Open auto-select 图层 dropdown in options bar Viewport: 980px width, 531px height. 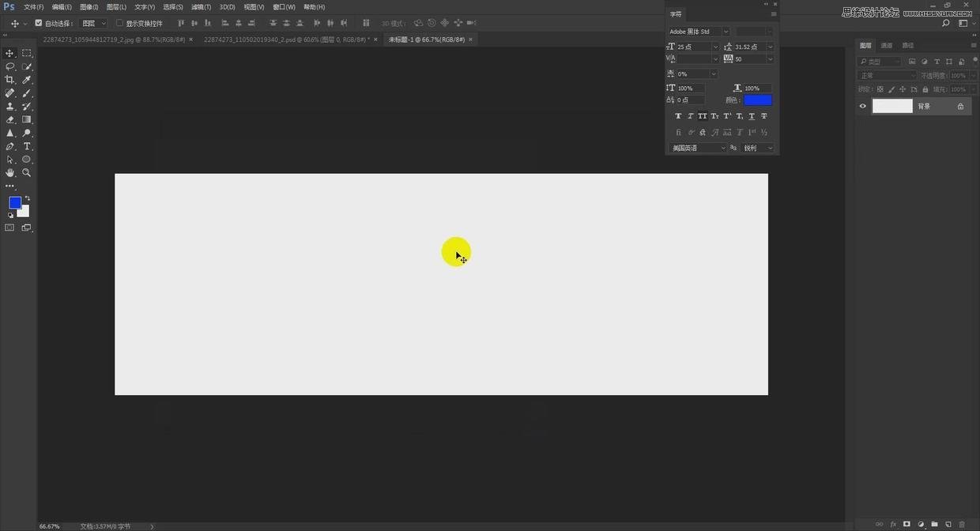coord(93,23)
